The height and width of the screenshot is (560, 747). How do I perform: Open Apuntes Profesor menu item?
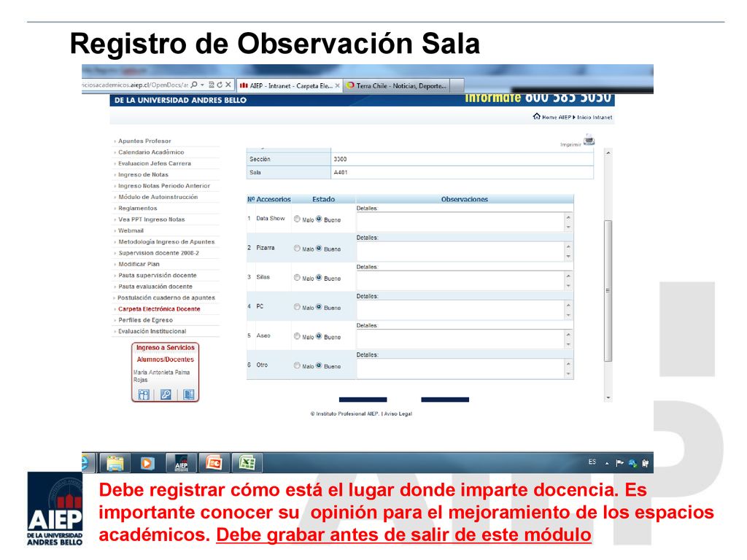pos(144,141)
